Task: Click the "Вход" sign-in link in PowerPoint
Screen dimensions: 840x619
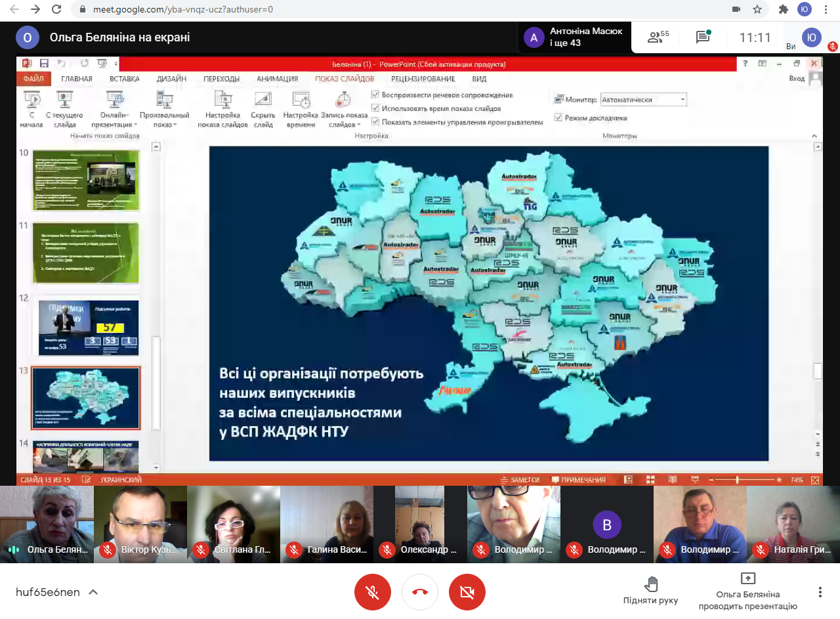Action: 797,79
